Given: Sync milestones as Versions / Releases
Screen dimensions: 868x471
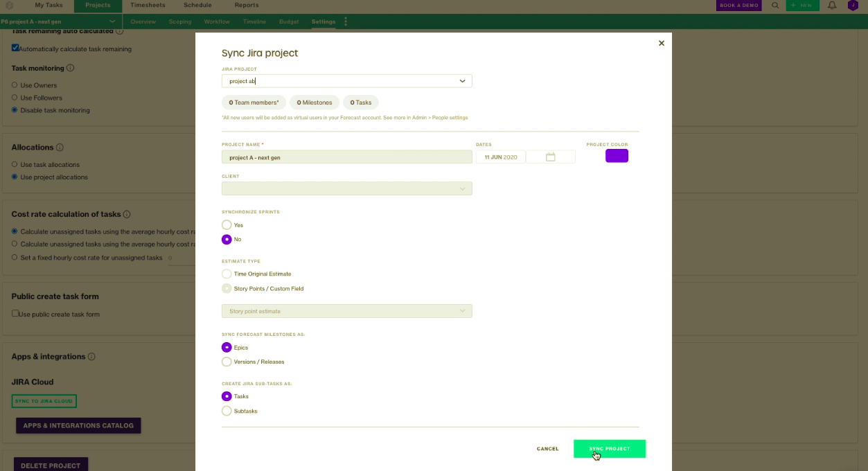Looking at the screenshot, I should coord(227,362).
